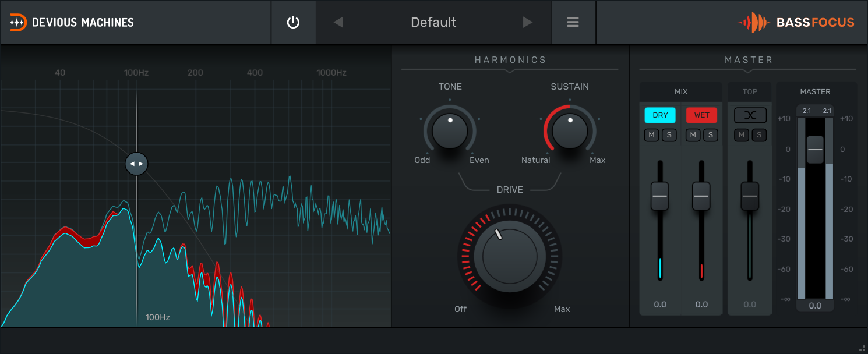Image resolution: width=868 pixels, height=354 pixels.
Task: Open the Default preset name selector
Action: (433, 22)
